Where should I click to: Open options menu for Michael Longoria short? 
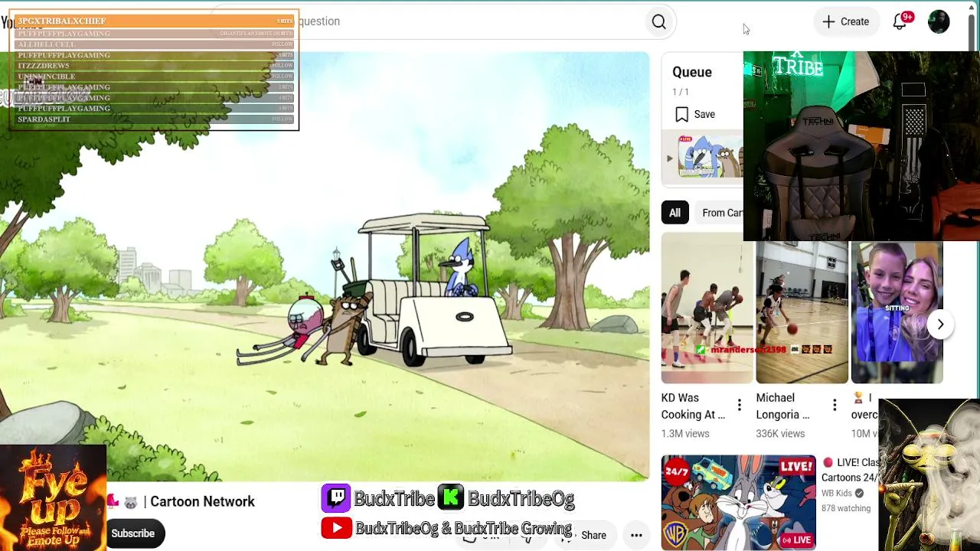pos(835,405)
